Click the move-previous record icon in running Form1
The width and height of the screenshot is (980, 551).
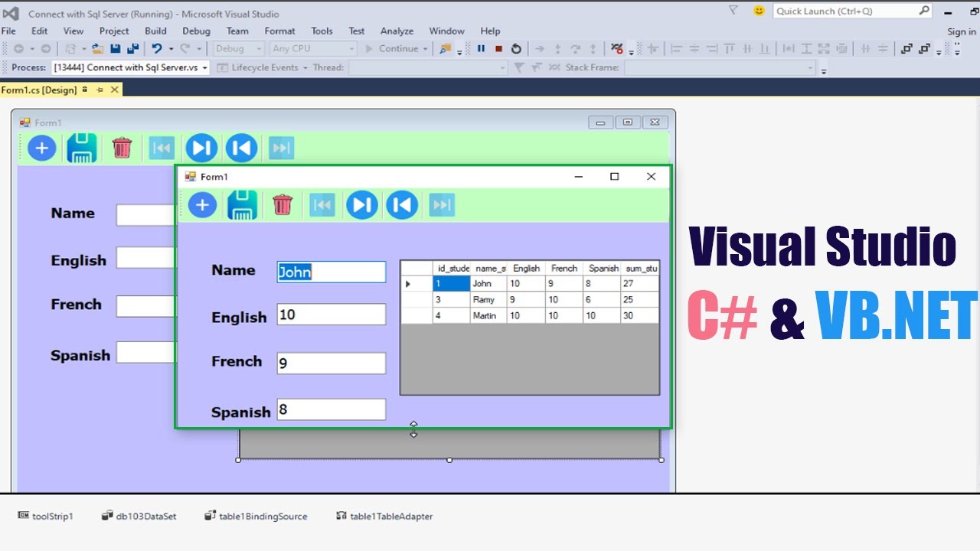[x=402, y=205]
